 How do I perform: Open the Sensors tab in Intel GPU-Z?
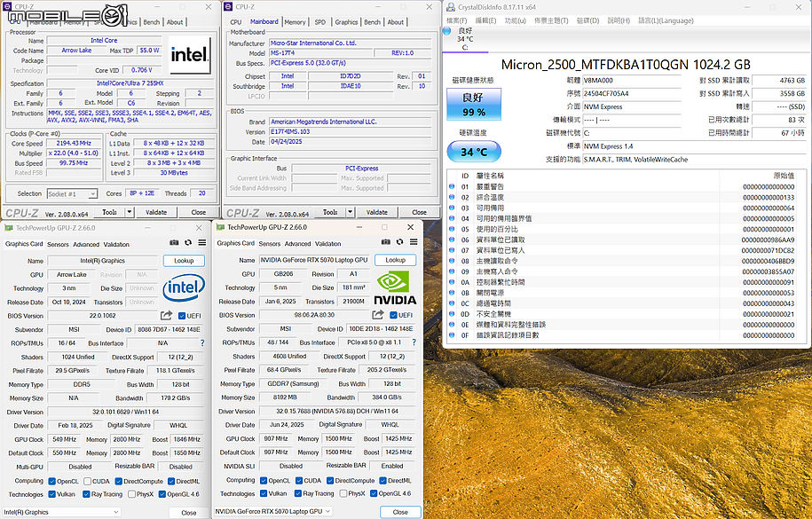pos(58,245)
